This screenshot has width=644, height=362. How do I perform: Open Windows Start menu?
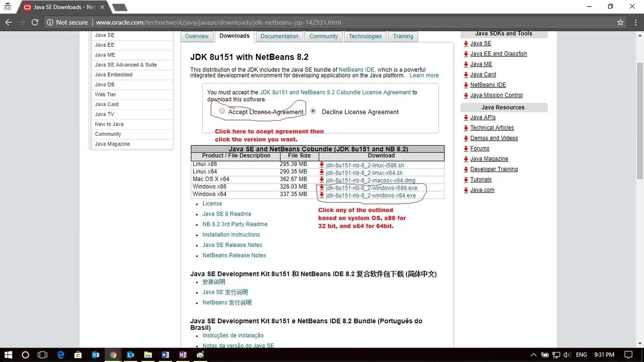pos(9,354)
